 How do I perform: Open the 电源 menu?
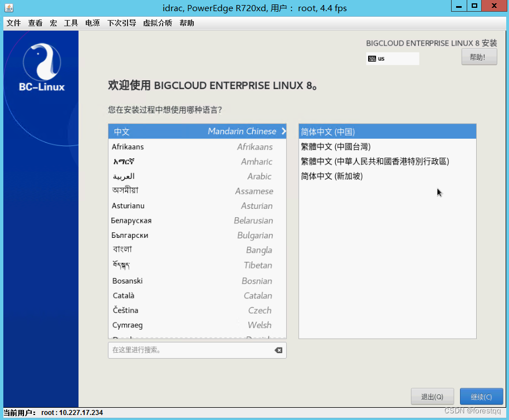[92, 23]
